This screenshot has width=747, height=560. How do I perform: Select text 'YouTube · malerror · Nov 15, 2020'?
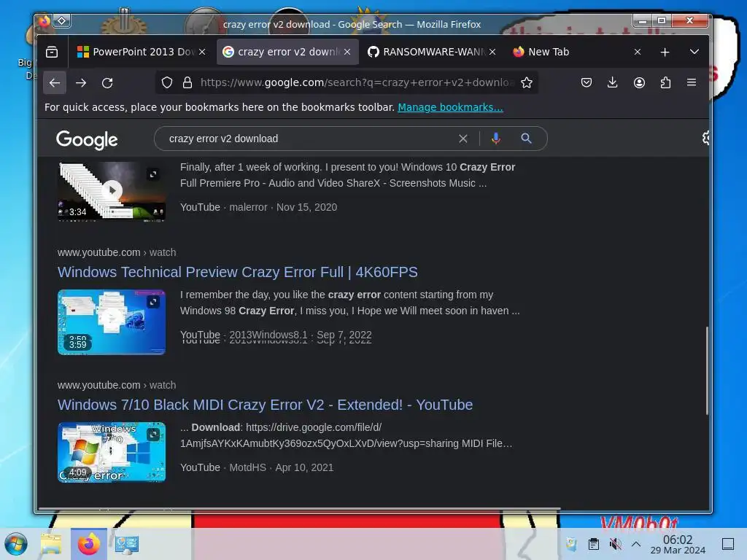click(259, 207)
